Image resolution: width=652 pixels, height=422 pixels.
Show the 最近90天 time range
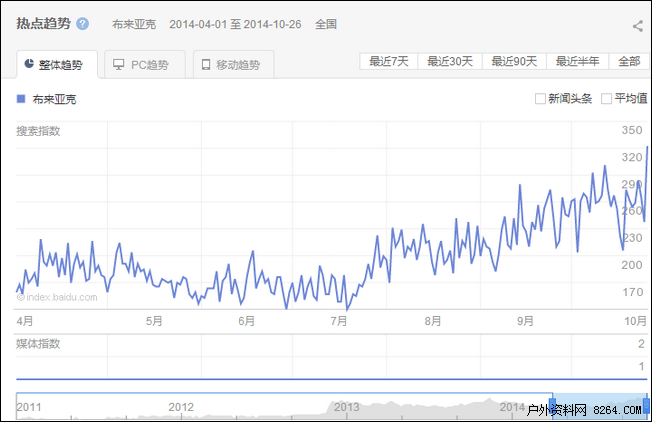(x=514, y=62)
